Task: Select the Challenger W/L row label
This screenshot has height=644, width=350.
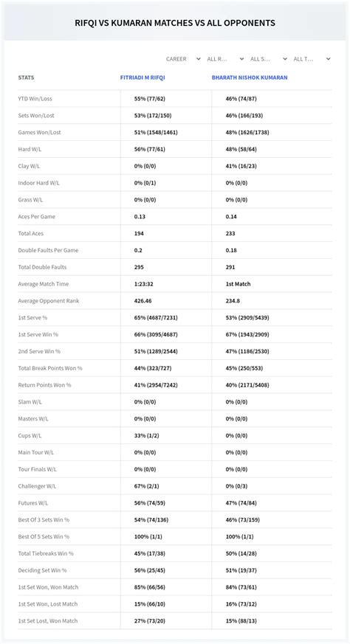Action: pyautogui.click(x=37, y=486)
